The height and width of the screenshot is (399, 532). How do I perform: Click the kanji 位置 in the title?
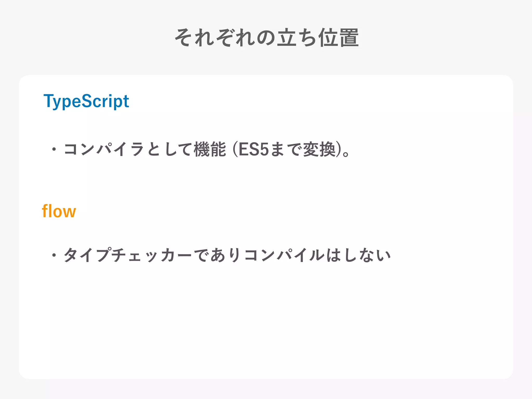(x=339, y=38)
